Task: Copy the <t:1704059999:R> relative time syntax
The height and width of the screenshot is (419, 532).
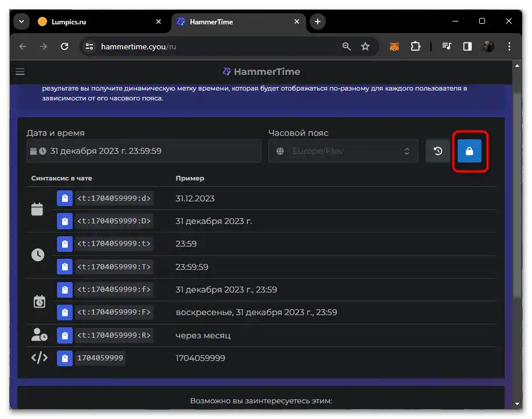Action: click(64, 335)
